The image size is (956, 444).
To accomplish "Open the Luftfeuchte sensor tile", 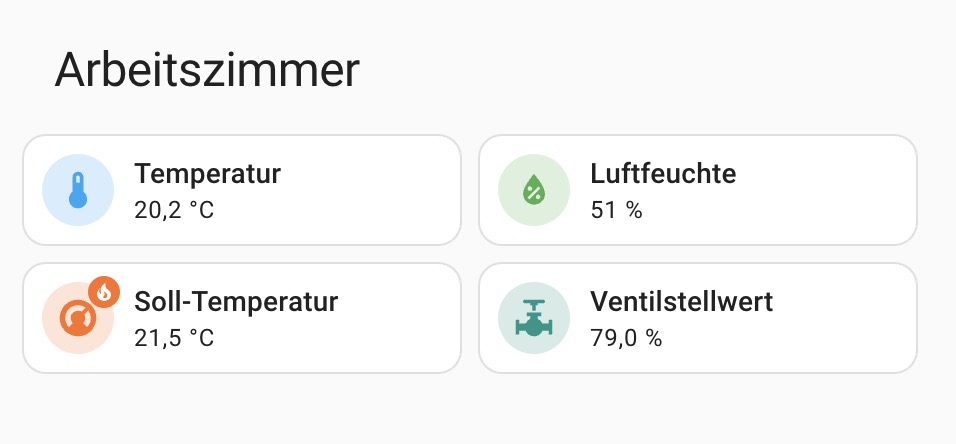I will point(698,190).
